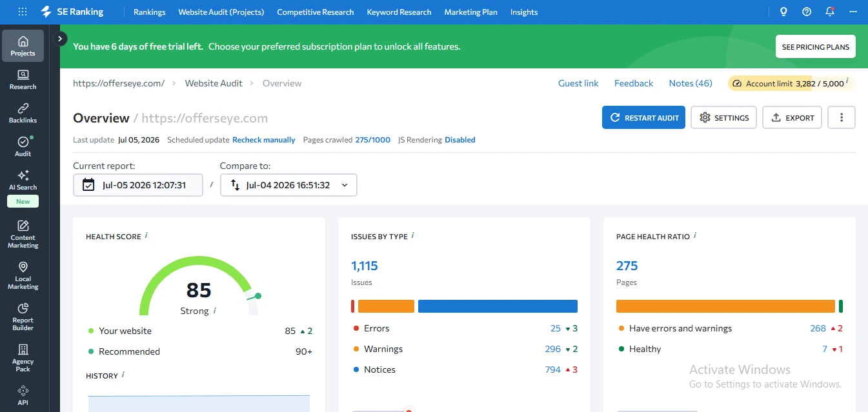The width and height of the screenshot is (868, 412).
Task: Open the apps grid icon
Action: (x=23, y=12)
